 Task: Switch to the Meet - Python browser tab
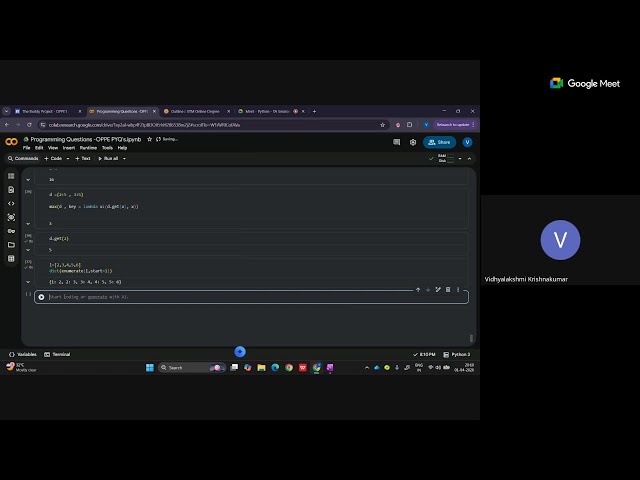(x=267, y=111)
